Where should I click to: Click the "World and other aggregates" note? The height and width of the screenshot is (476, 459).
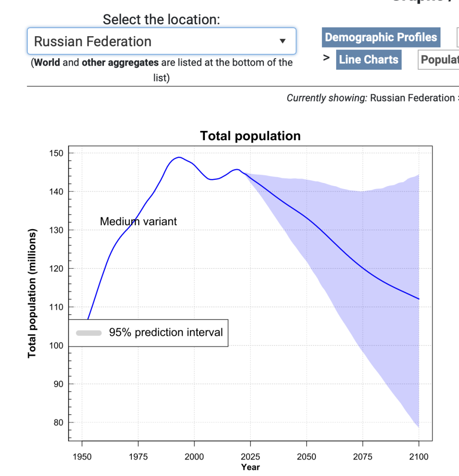click(161, 63)
